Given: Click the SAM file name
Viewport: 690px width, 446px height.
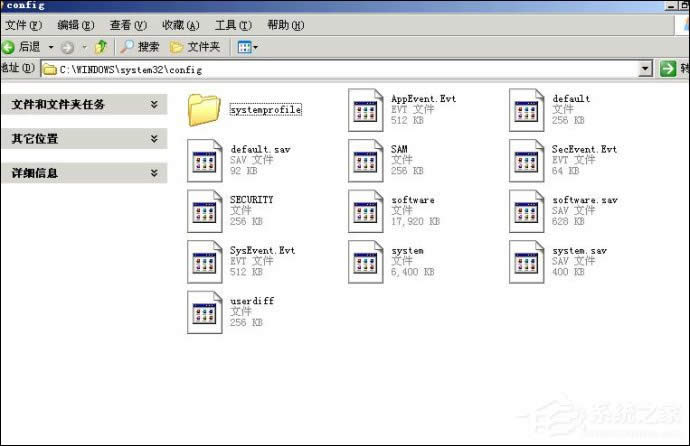Looking at the screenshot, I should tap(399, 150).
